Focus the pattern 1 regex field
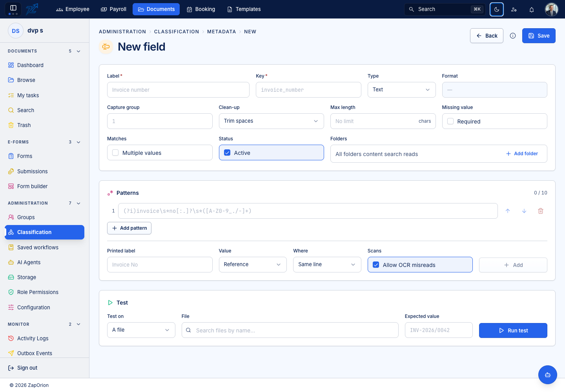Image resolution: width=565 pixels, height=392 pixels. (308, 211)
